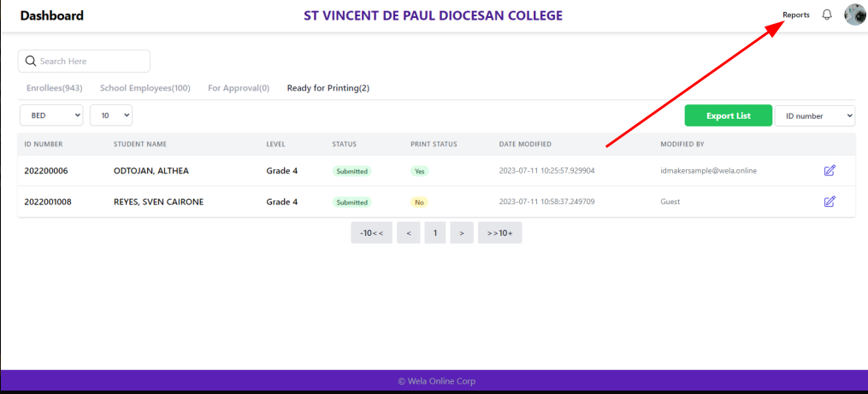The image size is (868, 394).
Task: Click the MODIFIED BY column header
Action: (x=682, y=144)
